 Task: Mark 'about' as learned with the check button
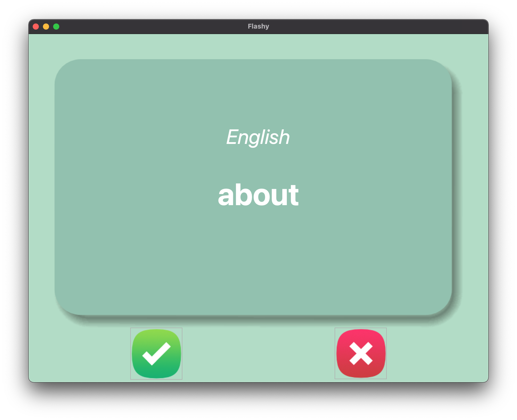157,354
